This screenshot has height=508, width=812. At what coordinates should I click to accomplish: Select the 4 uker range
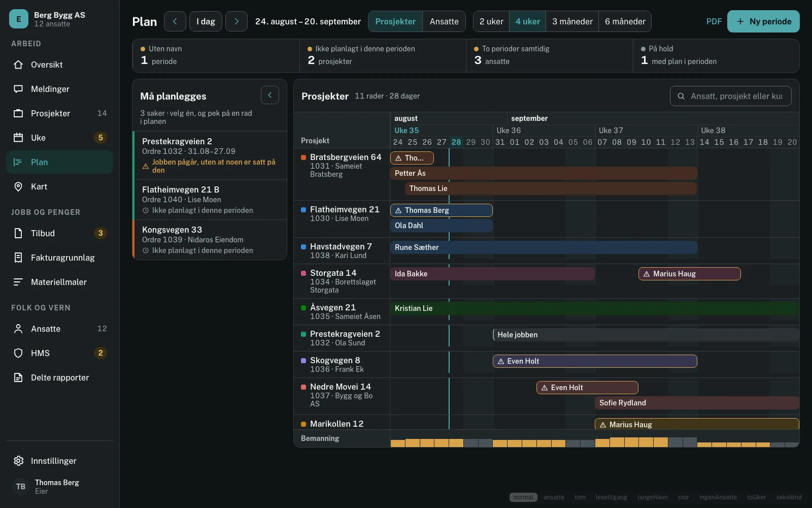point(528,21)
